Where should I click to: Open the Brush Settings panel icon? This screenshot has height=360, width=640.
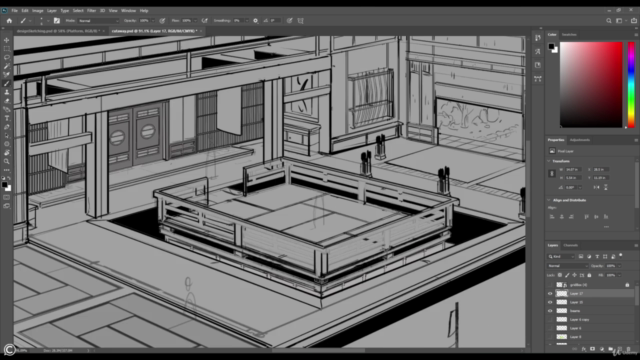(57, 20)
